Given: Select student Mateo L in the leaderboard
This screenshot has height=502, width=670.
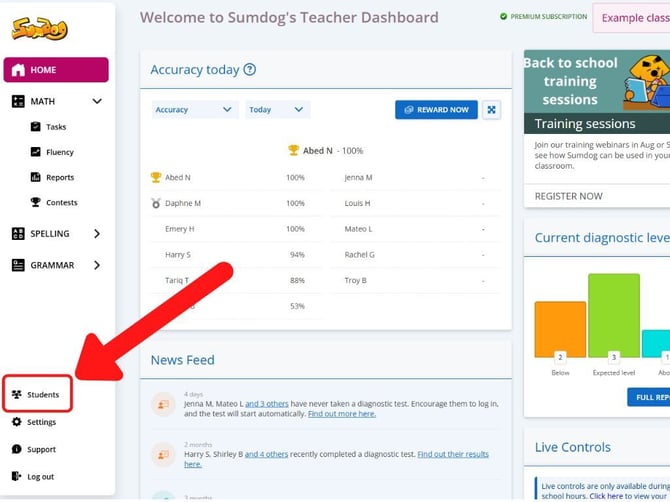Looking at the screenshot, I should [x=359, y=229].
